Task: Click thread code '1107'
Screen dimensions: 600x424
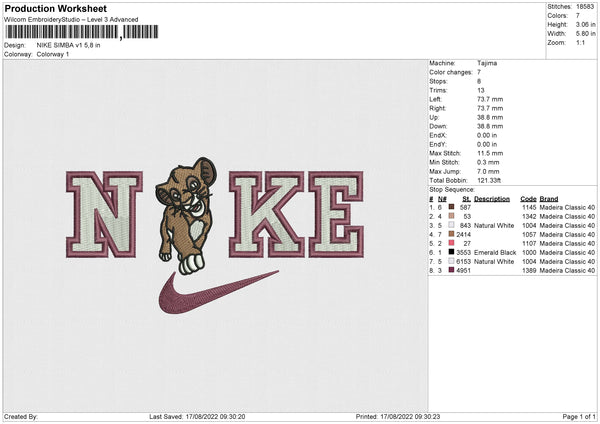Action: pos(529,243)
